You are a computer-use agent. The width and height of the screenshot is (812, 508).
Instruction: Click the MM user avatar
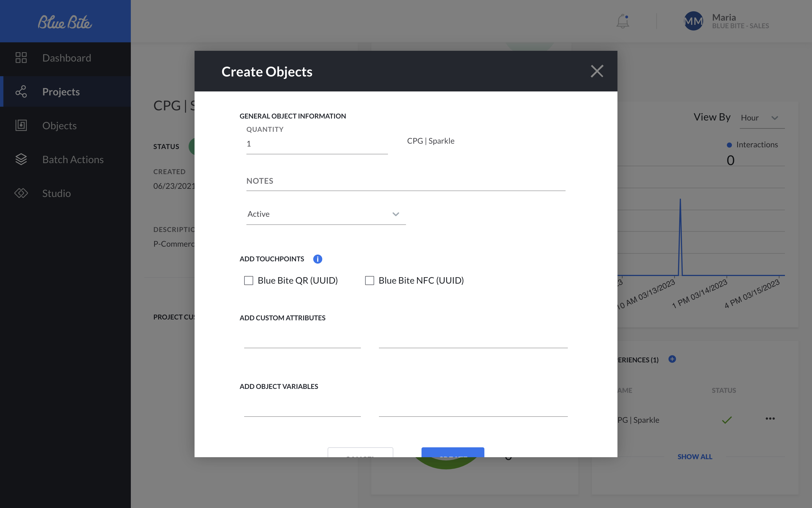click(x=694, y=21)
